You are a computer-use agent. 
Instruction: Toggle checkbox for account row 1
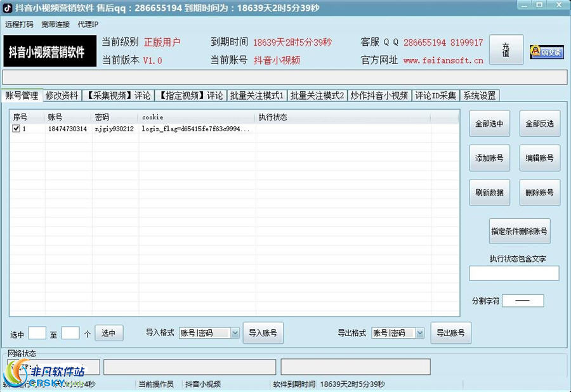click(16, 128)
